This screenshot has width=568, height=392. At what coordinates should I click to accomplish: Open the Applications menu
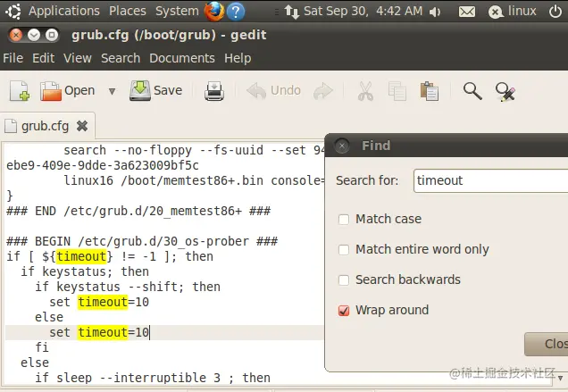[64, 11]
